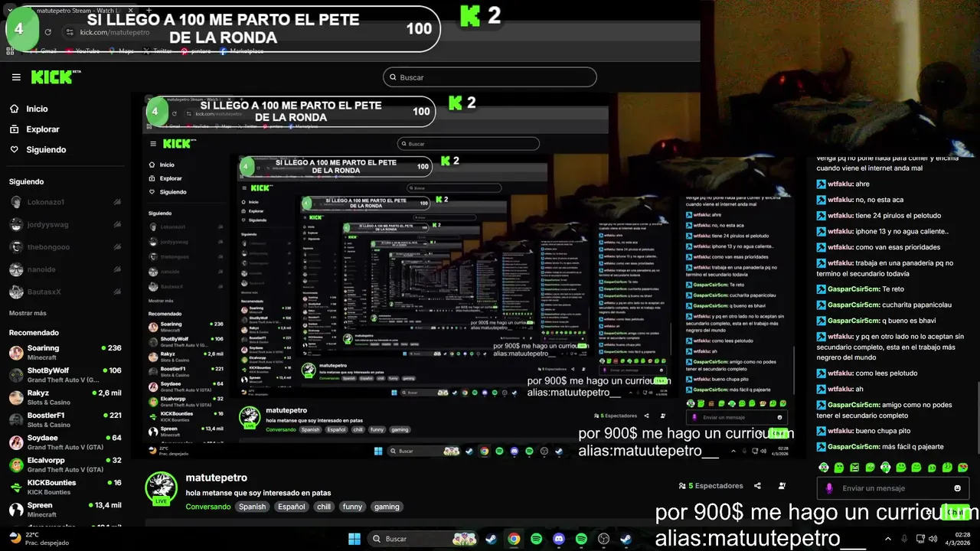Select the Spanish tag
Viewport: 980px width, 551px height.
[252, 507]
